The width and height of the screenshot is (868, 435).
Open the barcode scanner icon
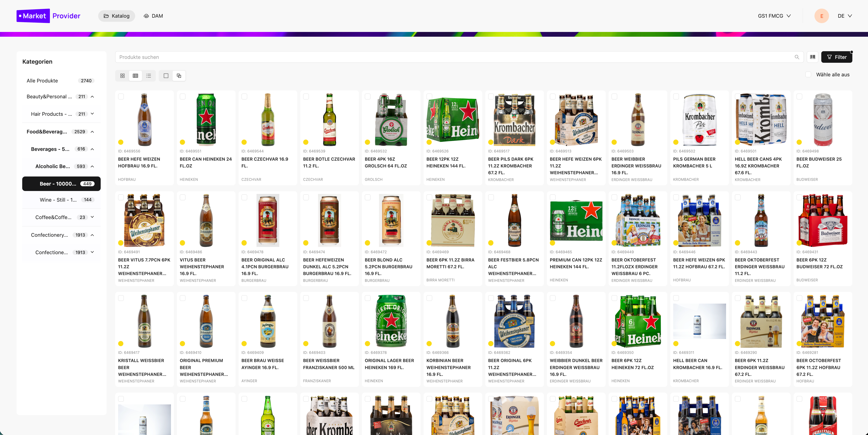point(812,57)
